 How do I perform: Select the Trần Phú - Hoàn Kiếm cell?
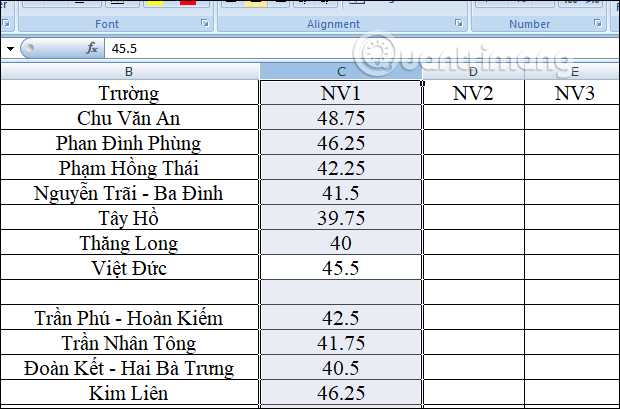130,318
